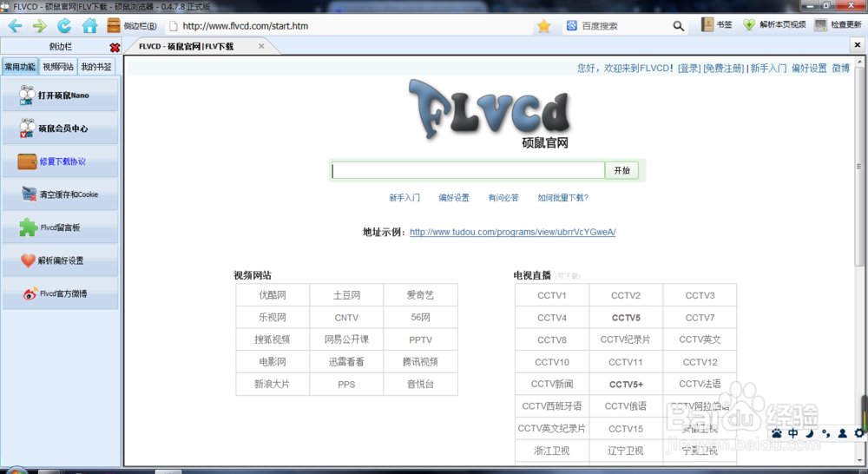Click the address bar URL field

(x=351, y=26)
